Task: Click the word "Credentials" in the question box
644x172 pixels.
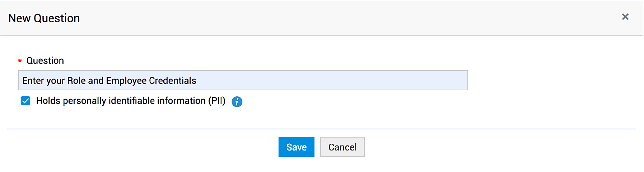Action: tap(172, 81)
